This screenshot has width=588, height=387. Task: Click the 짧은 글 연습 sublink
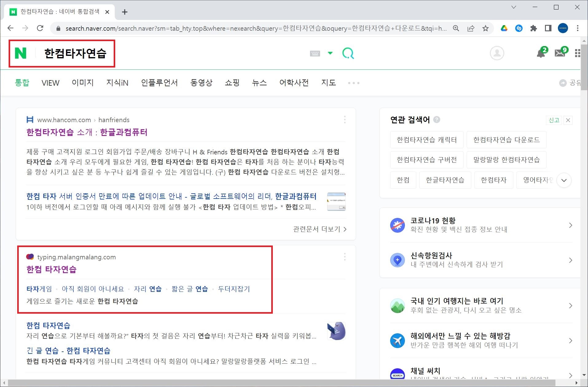coord(190,289)
